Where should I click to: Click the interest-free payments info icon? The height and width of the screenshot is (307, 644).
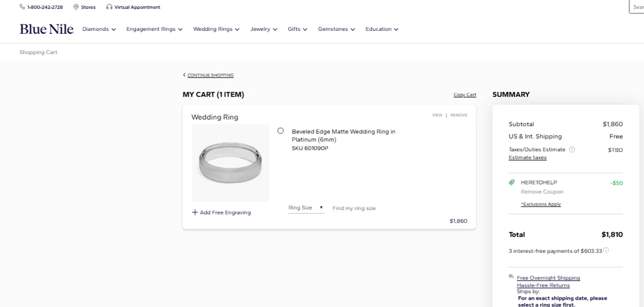[606, 250]
